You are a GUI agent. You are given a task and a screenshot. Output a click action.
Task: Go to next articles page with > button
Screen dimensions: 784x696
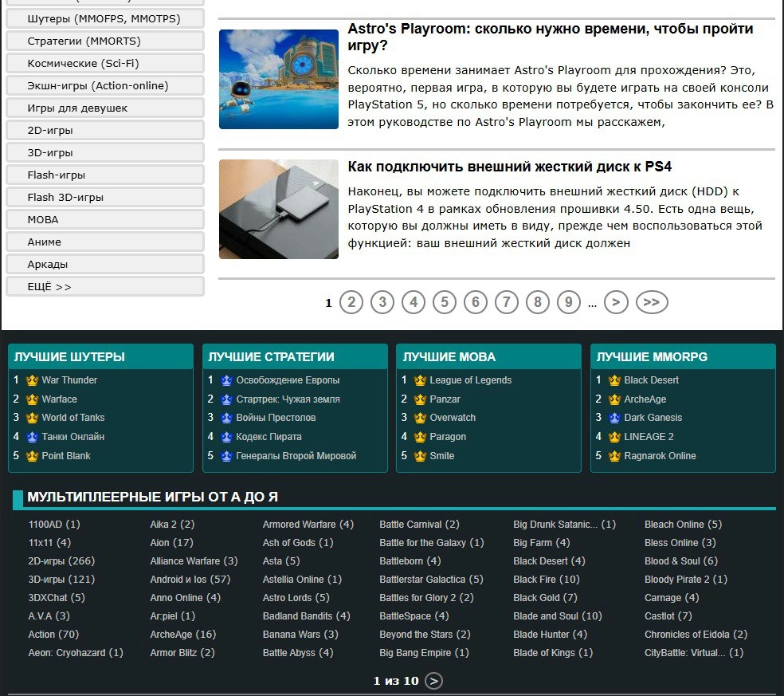(616, 302)
